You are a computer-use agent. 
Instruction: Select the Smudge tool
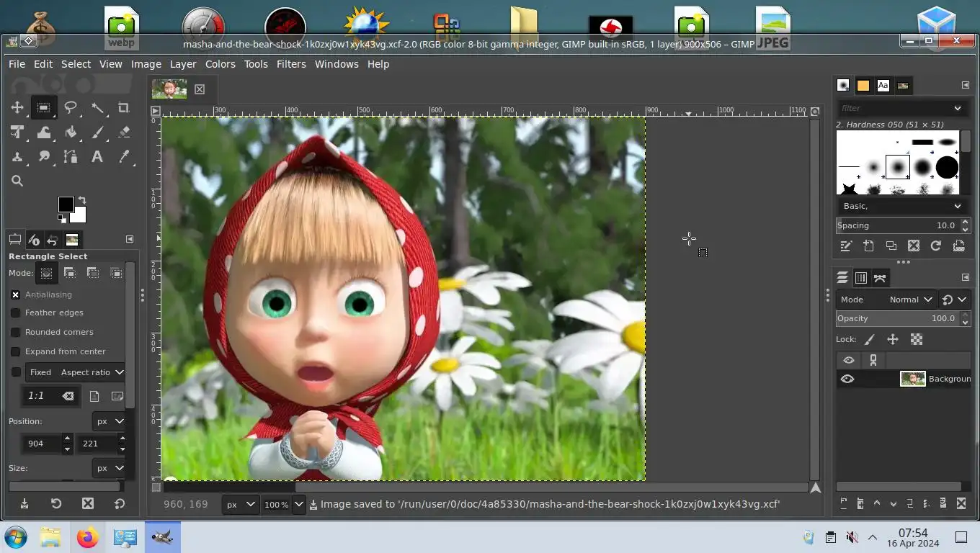[x=44, y=157]
